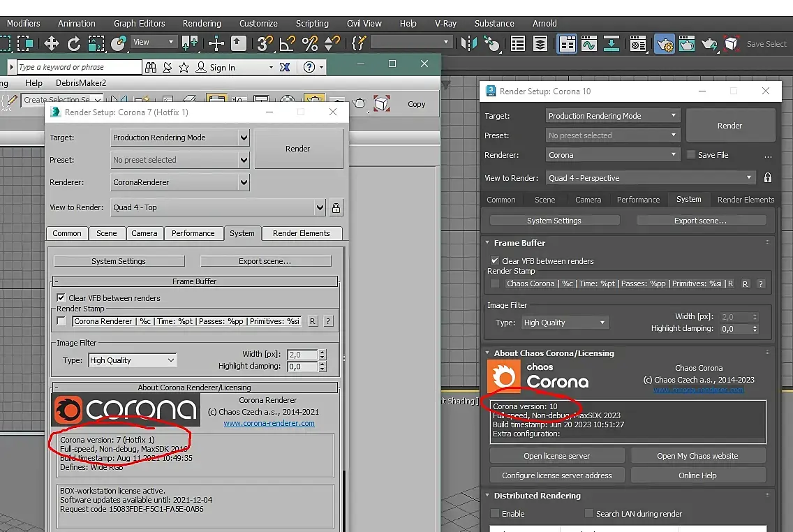Collapse the Distributed Rendering rollout
The height and width of the screenshot is (532, 793).
click(x=487, y=496)
